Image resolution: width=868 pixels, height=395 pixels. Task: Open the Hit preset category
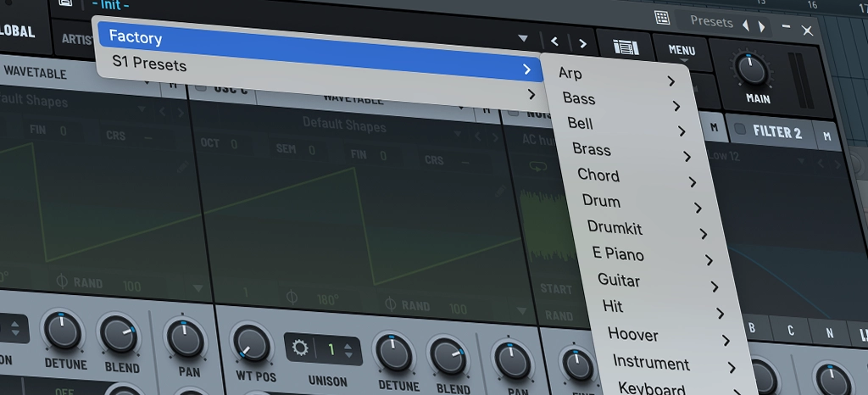[x=613, y=305]
